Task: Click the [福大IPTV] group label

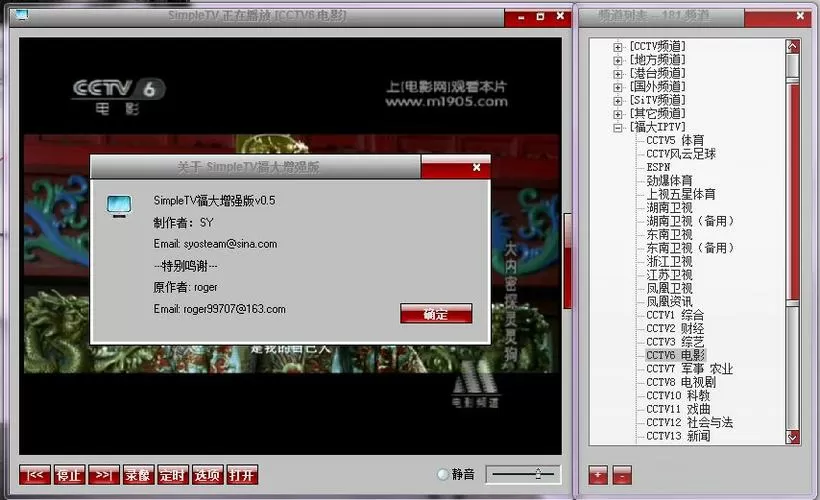Action: click(x=657, y=127)
